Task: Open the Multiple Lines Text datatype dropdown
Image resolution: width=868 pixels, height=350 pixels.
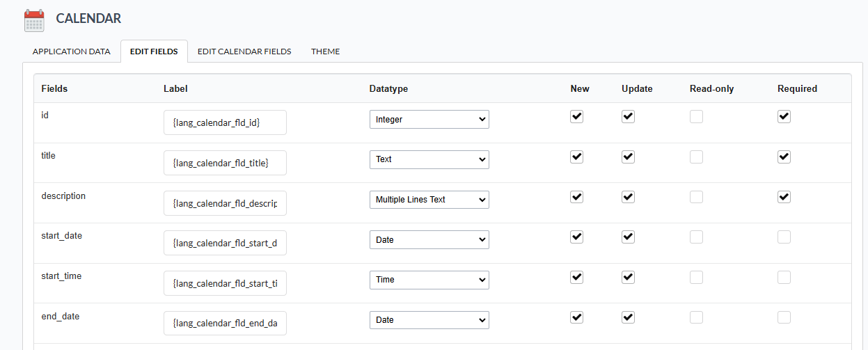Action: [429, 200]
